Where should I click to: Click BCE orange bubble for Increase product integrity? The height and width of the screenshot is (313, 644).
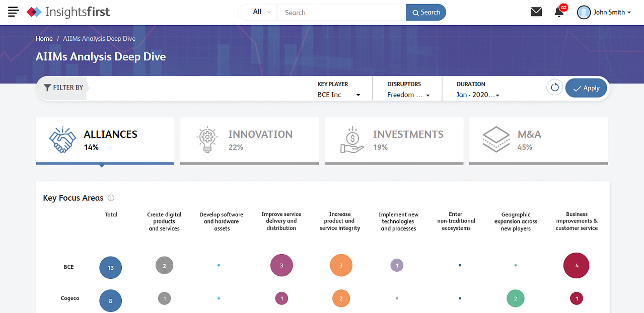click(x=341, y=265)
